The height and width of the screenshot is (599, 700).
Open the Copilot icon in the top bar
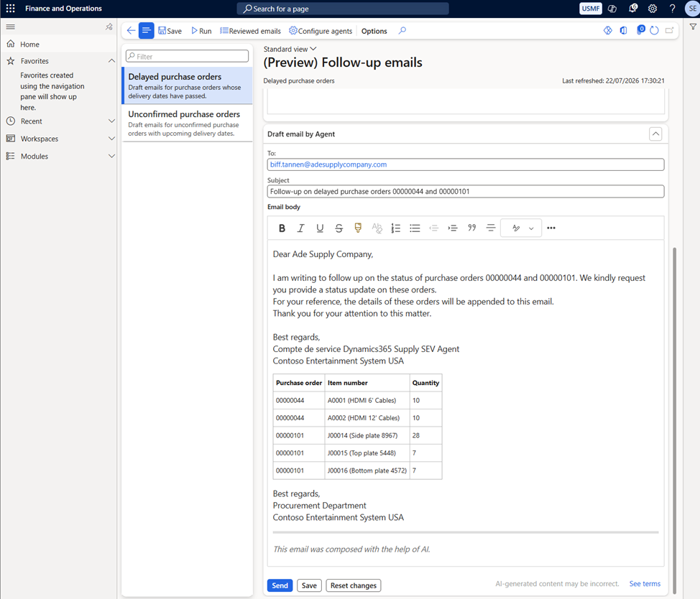[612, 9]
